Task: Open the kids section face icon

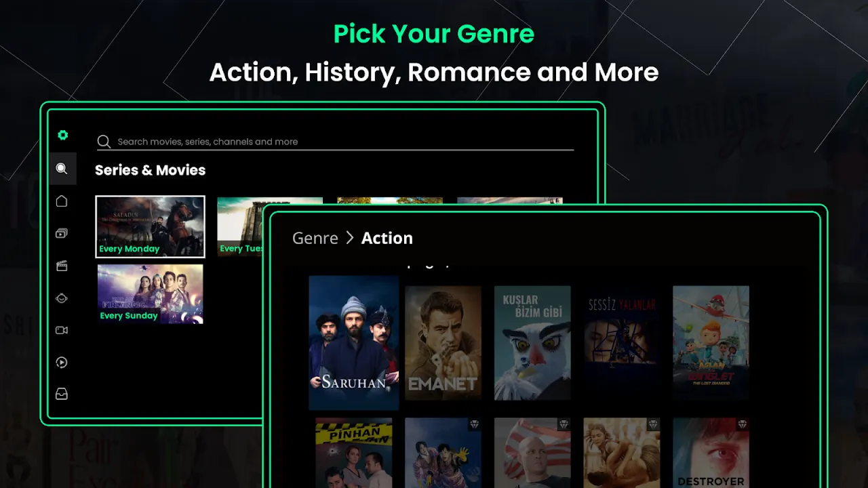Action: [62, 298]
